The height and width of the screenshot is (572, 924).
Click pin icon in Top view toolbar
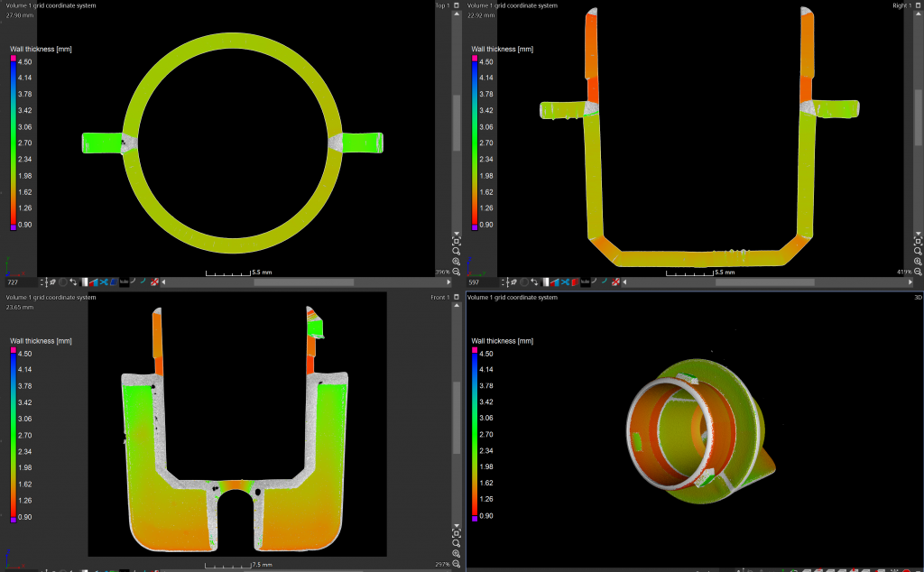coord(52,282)
